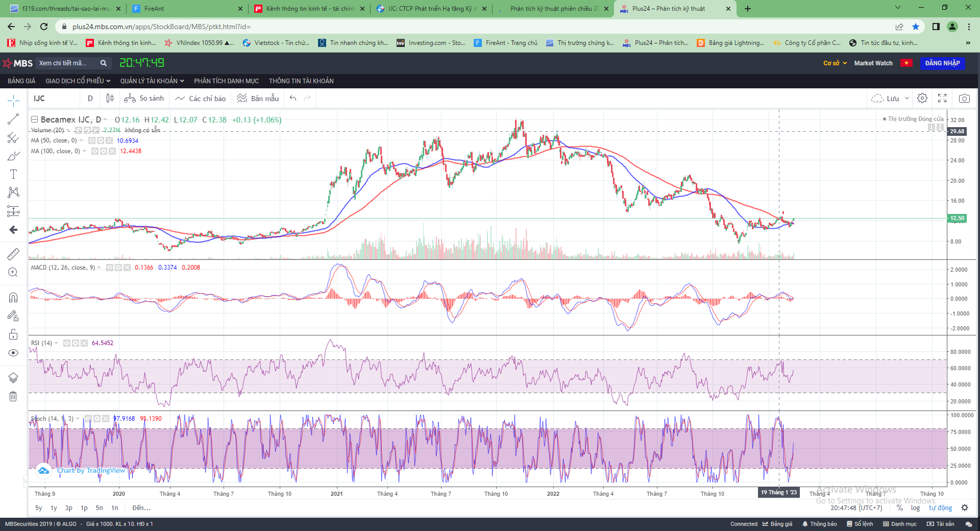Open the So sánh compare tool
Screen dimensions: 980x531
coord(144,98)
